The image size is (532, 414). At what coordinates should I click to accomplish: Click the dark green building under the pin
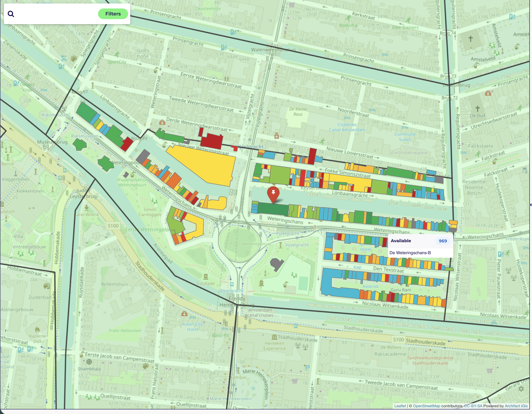tap(273, 209)
